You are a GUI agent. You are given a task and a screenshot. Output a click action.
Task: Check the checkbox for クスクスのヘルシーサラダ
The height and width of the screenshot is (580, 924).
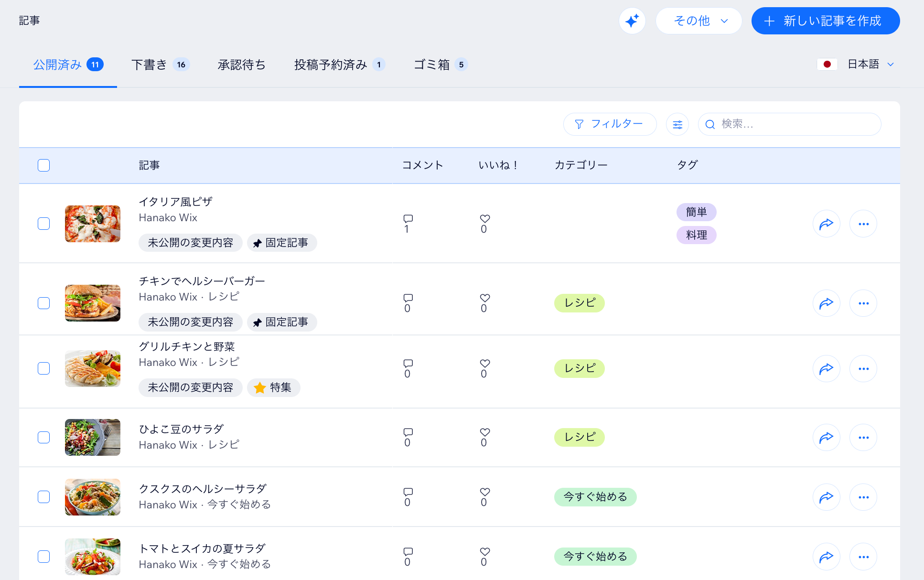pyautogui.click(x=43, y=497)
